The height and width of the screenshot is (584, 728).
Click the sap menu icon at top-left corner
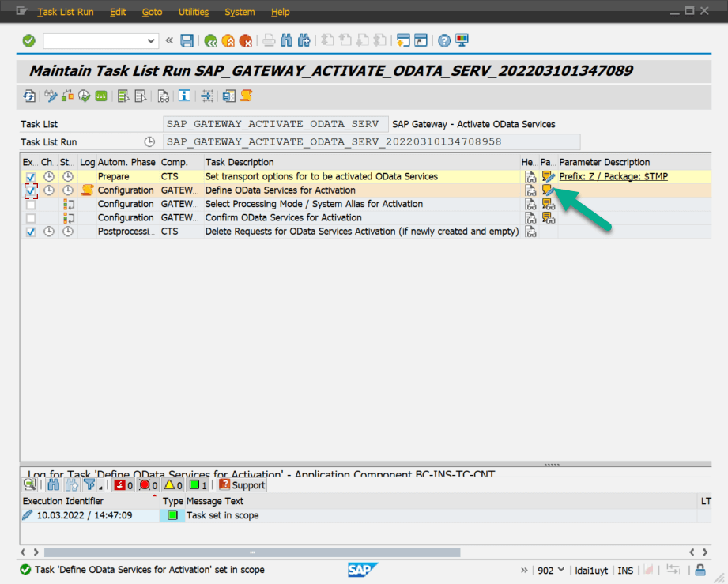click(21, 11)
